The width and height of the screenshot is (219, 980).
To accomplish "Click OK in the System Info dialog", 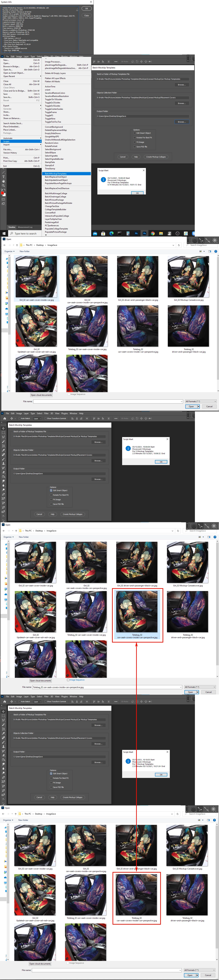I will pyautogui.click(x=87, y=8).
